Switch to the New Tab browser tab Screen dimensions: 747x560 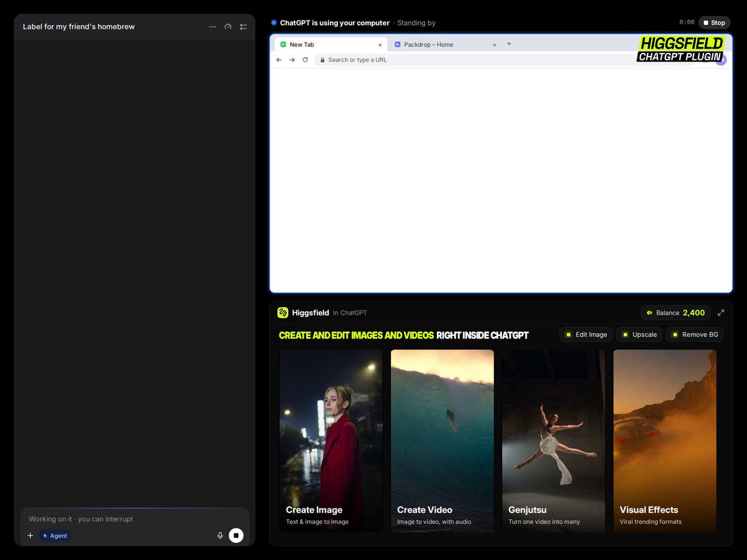331,45
